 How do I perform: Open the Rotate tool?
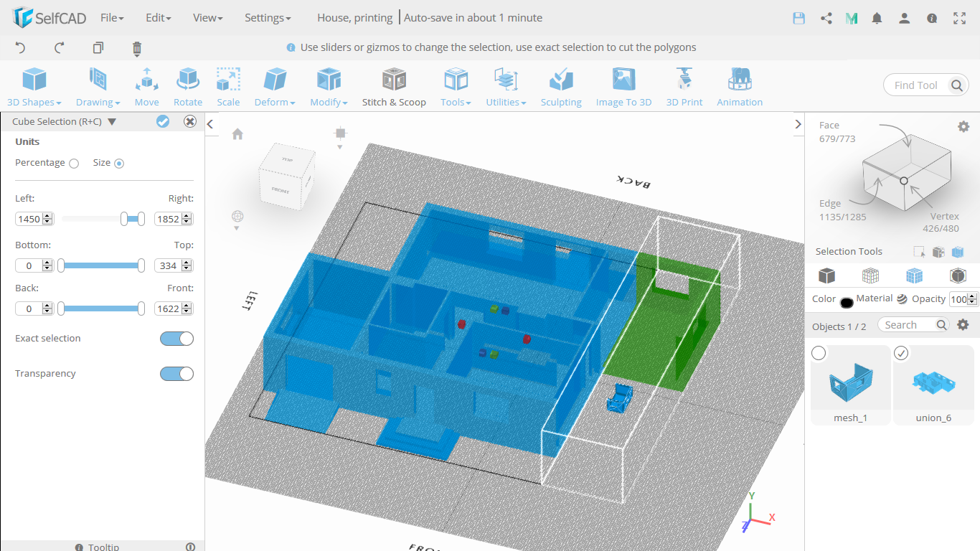tap(188, 87)
